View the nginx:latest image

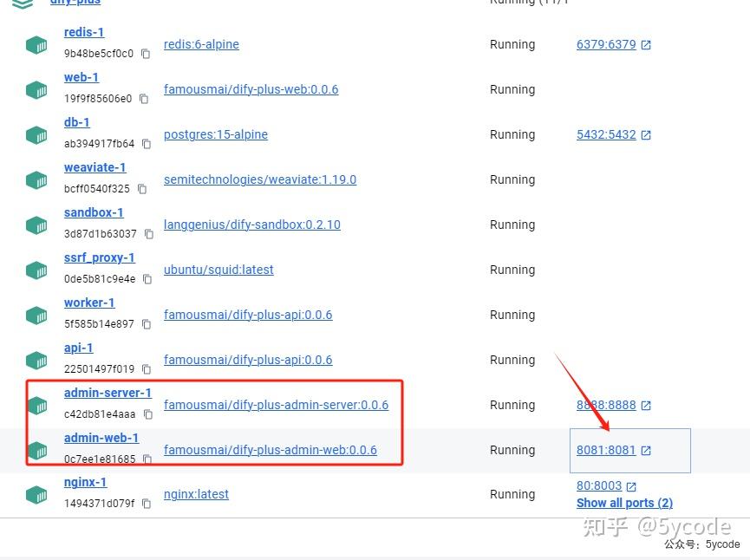(x=196, y=494)
